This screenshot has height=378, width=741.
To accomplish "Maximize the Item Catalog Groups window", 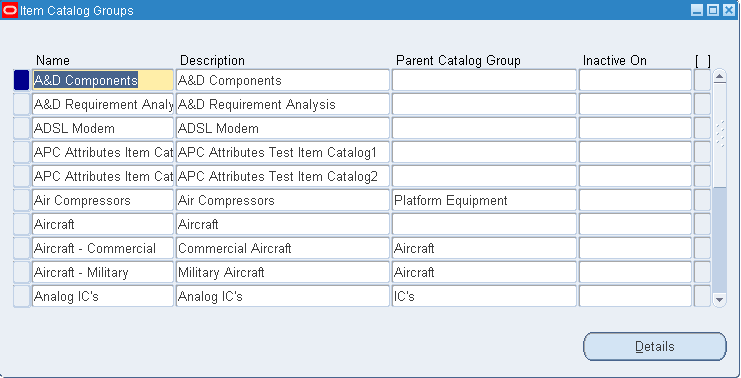I will 713,10.
